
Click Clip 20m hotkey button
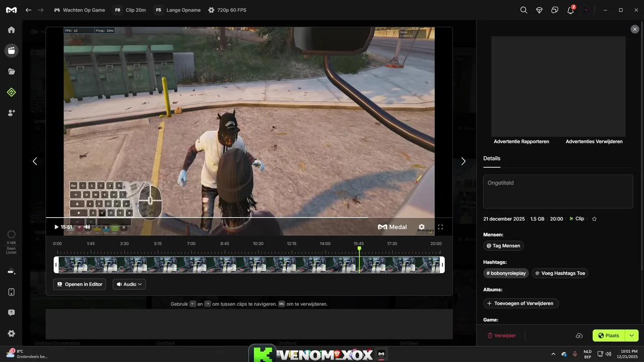point(130,10)
